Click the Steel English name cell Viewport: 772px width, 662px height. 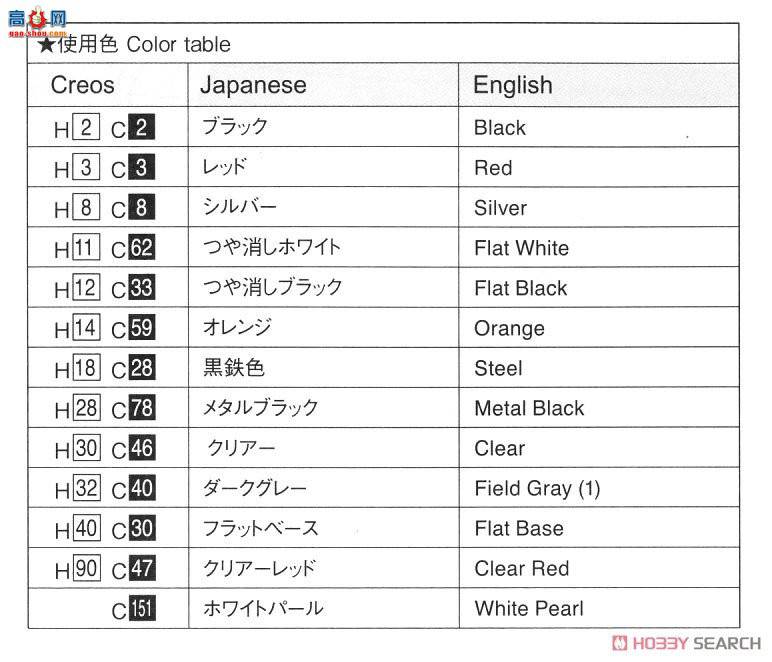[498, 368]
